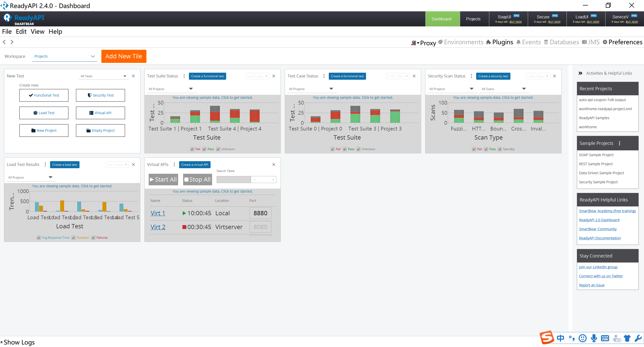
Task: Open Virtual APIs search filter dropdown
Action: pyautogui.click(x=264, y=180)
